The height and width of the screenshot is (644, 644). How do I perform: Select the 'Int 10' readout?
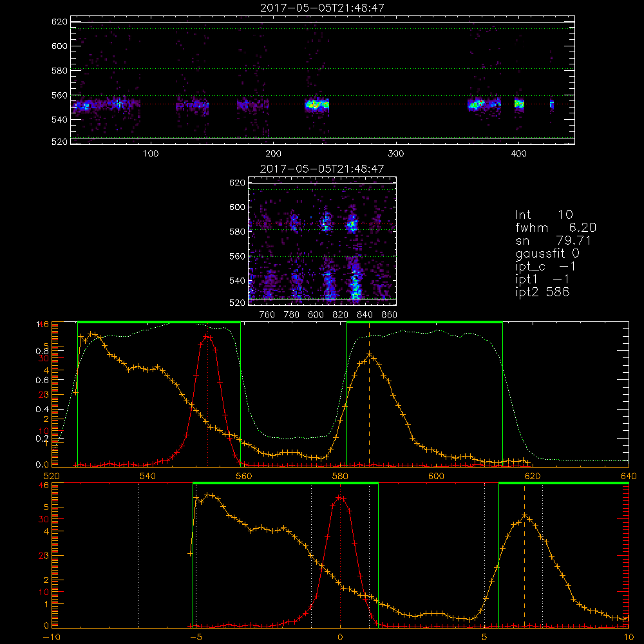click(x=544, y=214)
